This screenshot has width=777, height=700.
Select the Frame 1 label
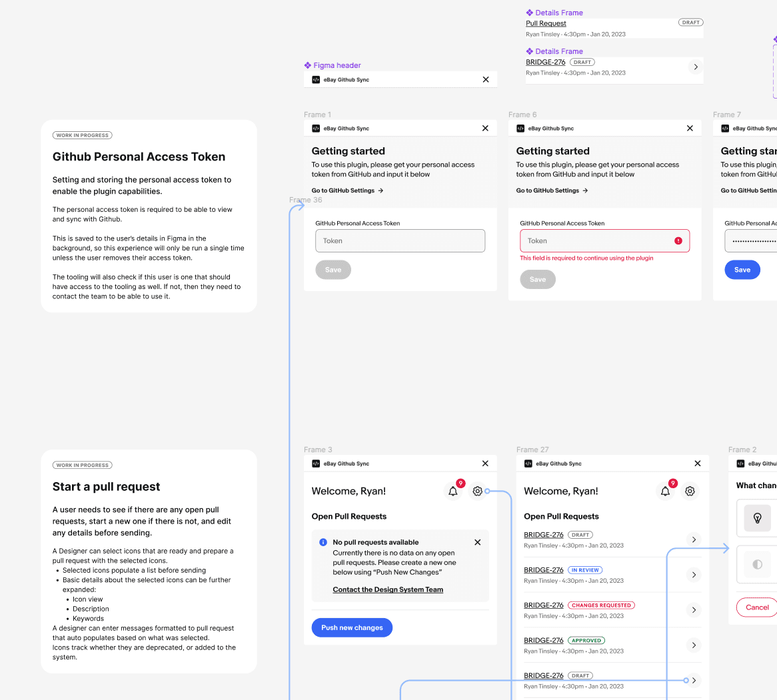point(317,115)
